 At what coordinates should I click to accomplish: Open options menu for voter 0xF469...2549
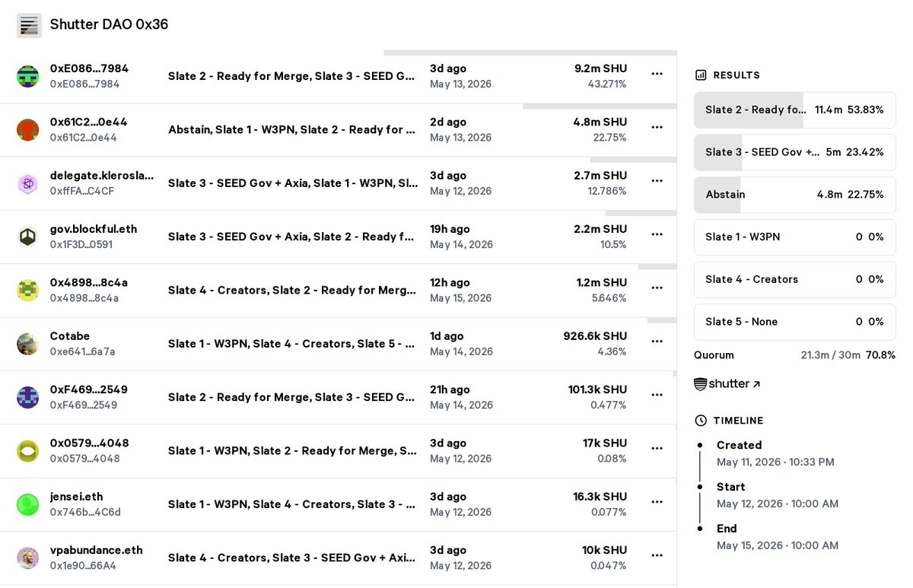click(x=657, y=395)
